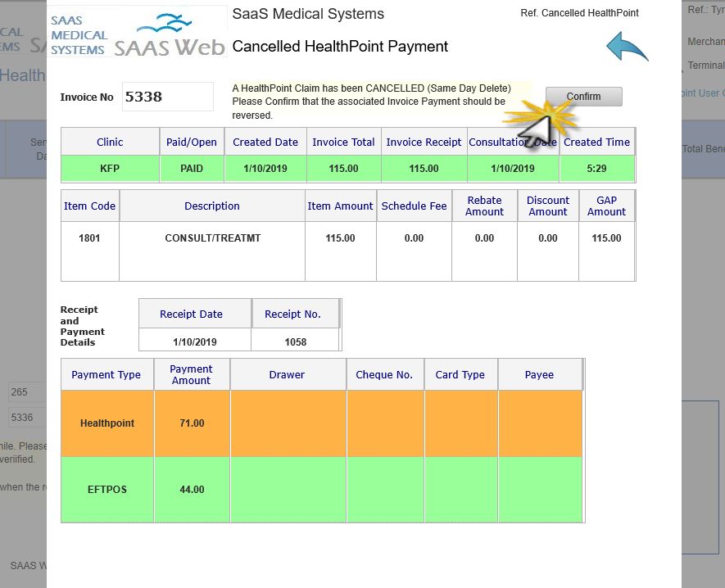Click the 5336 field in the background page
Viewport: 725px width, 588px height.
[27, 418]
